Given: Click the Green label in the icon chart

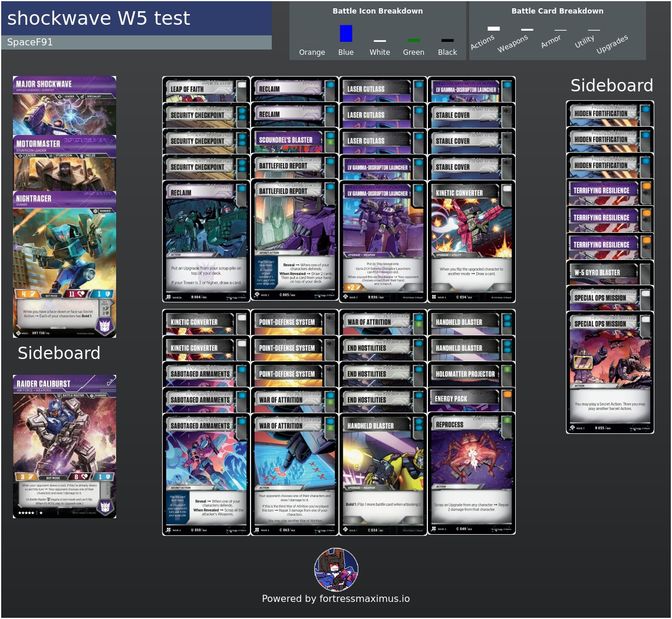Looking at the screenshot, I should pyautogui.click(x=414, y=52).
